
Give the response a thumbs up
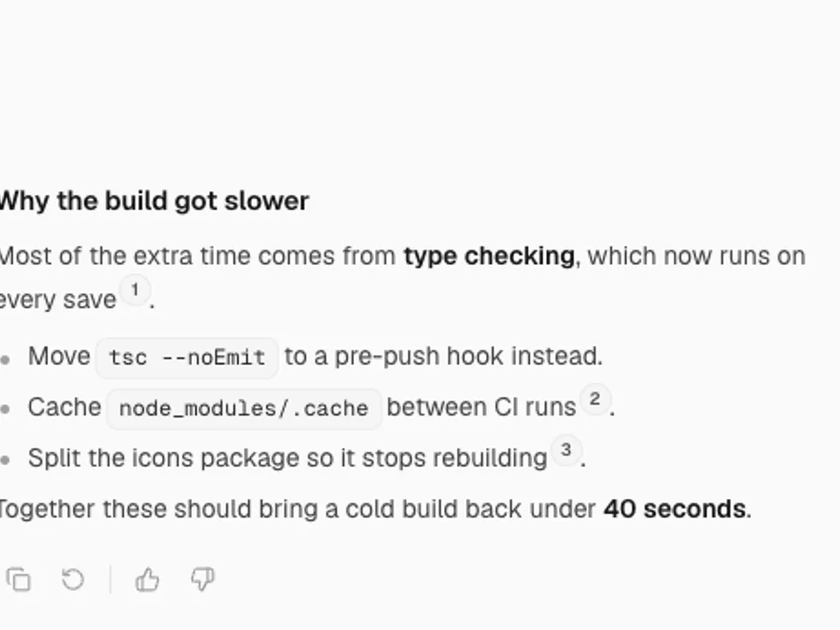(147, 579)
